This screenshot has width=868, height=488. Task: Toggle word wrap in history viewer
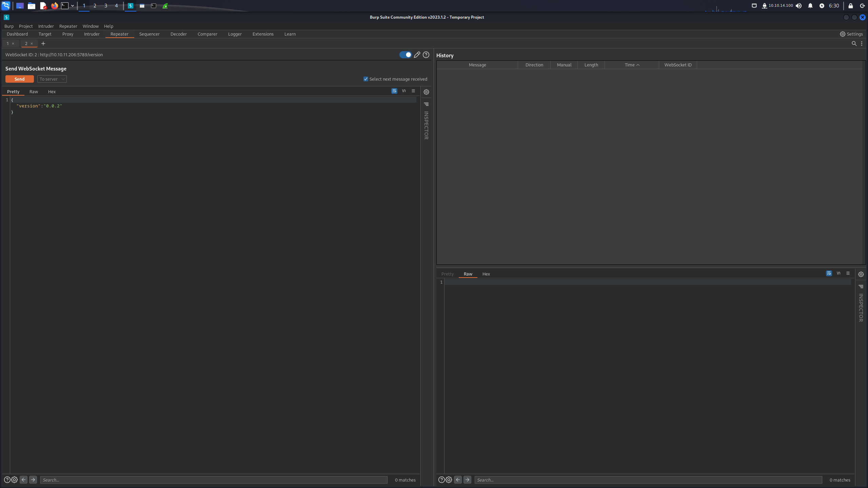point(829,273)
